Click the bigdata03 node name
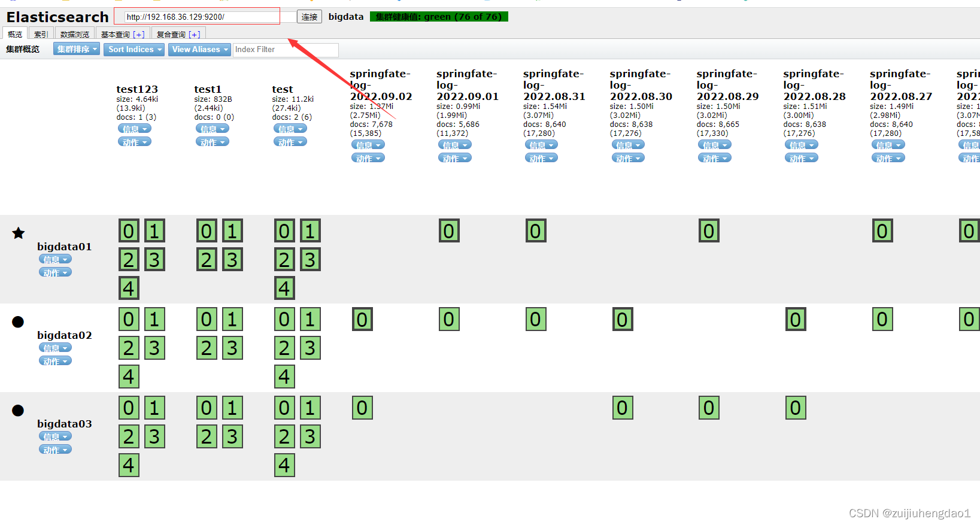The image size is (980, 525). (x=65, y=424)
